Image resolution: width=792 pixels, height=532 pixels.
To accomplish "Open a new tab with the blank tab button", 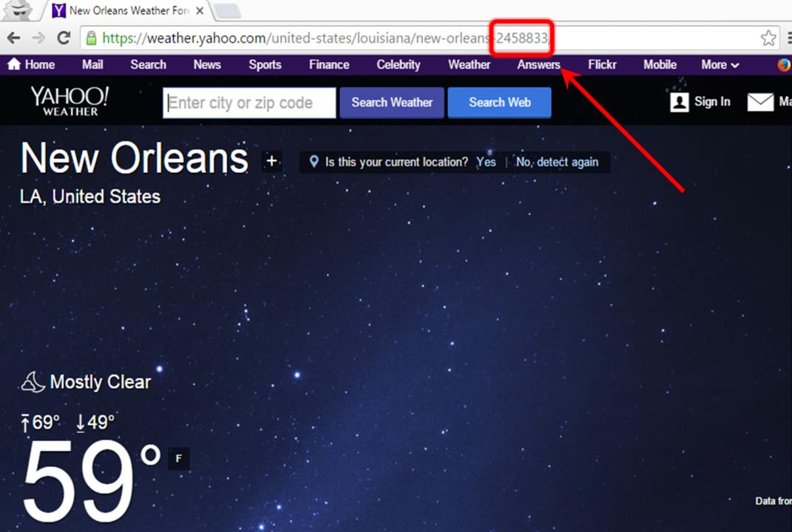I will tap(227, 10).
